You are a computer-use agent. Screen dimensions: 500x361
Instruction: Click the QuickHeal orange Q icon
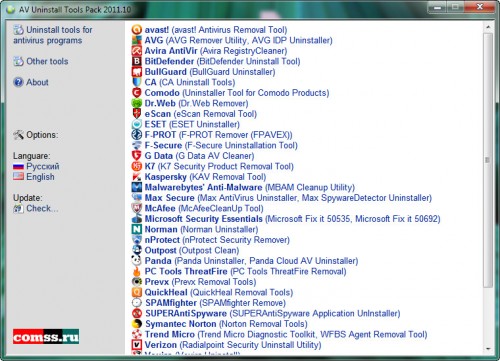click(x=137, y=292)
